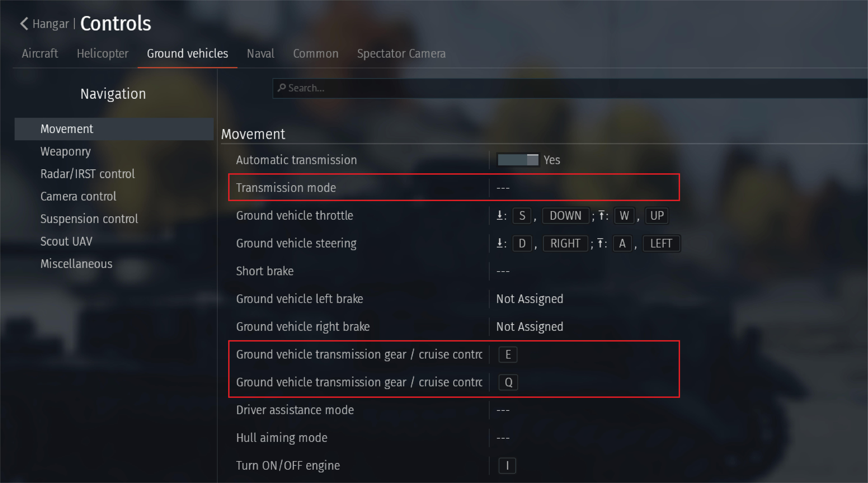Click the E key binding for transmission gear
Viewport: 868px width, 483px height.
point(508,354)
